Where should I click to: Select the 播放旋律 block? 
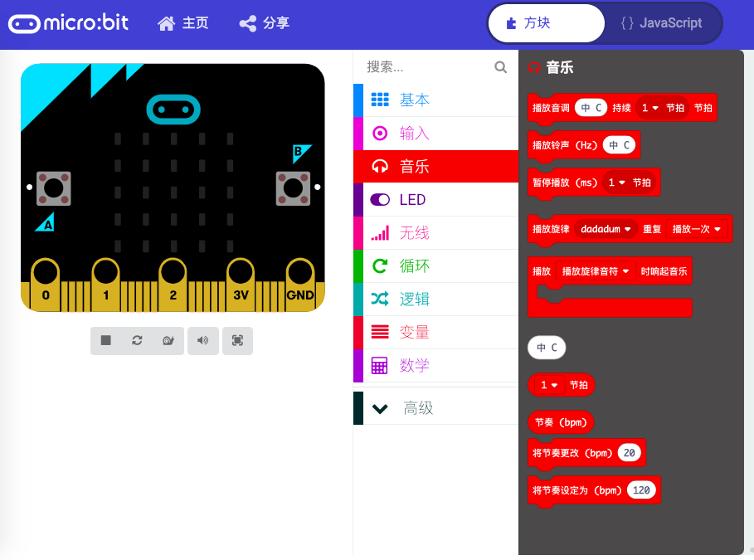coord(551,230)
